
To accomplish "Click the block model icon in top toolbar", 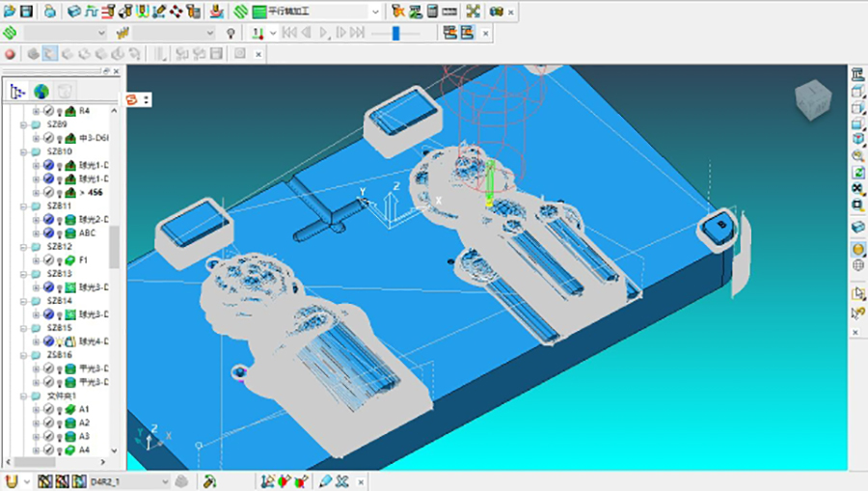I will click(74, 12).
